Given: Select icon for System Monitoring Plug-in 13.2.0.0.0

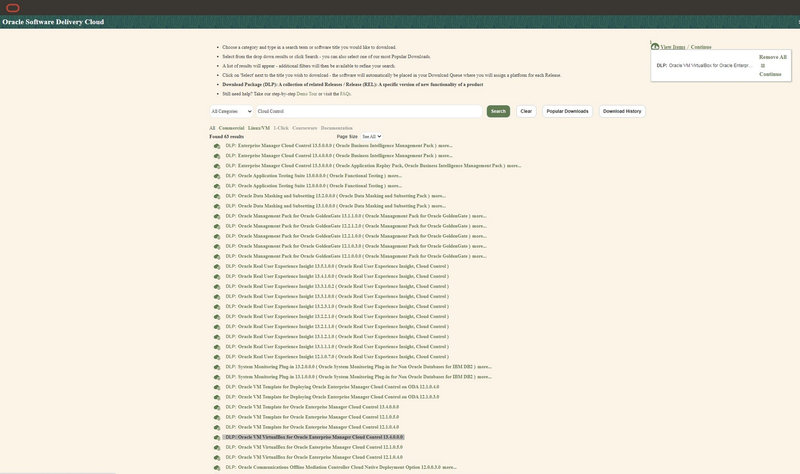Looking at the screenshot, I should (217, 367).
